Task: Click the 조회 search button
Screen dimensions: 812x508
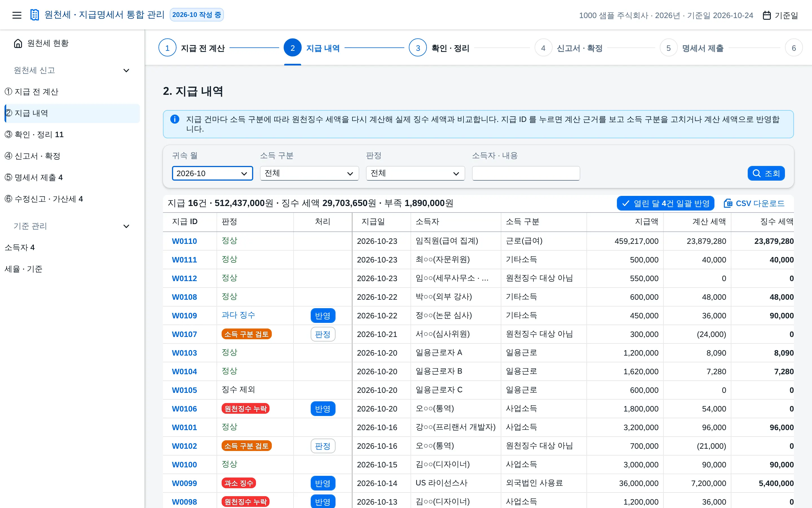Action: click(766, 173)
